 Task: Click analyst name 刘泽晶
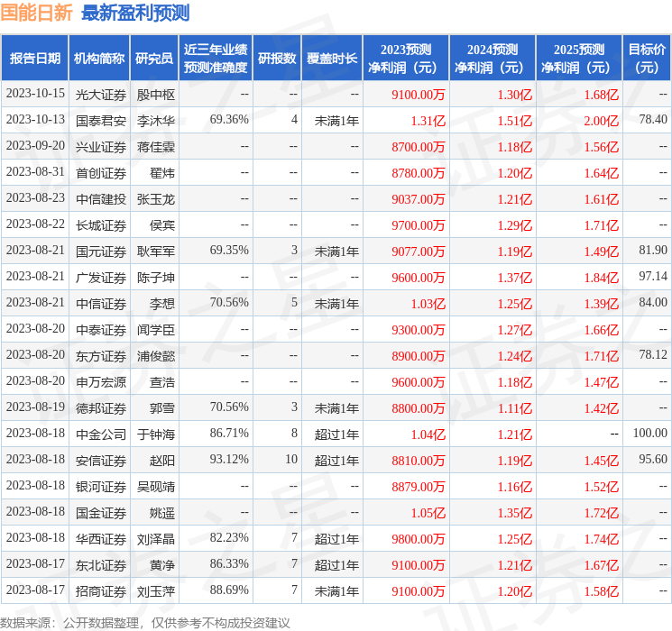[x=156, y=539]
